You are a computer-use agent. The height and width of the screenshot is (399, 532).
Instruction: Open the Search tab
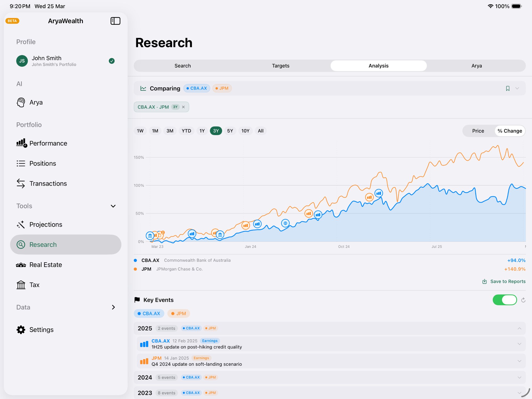[x=182, y=66]
